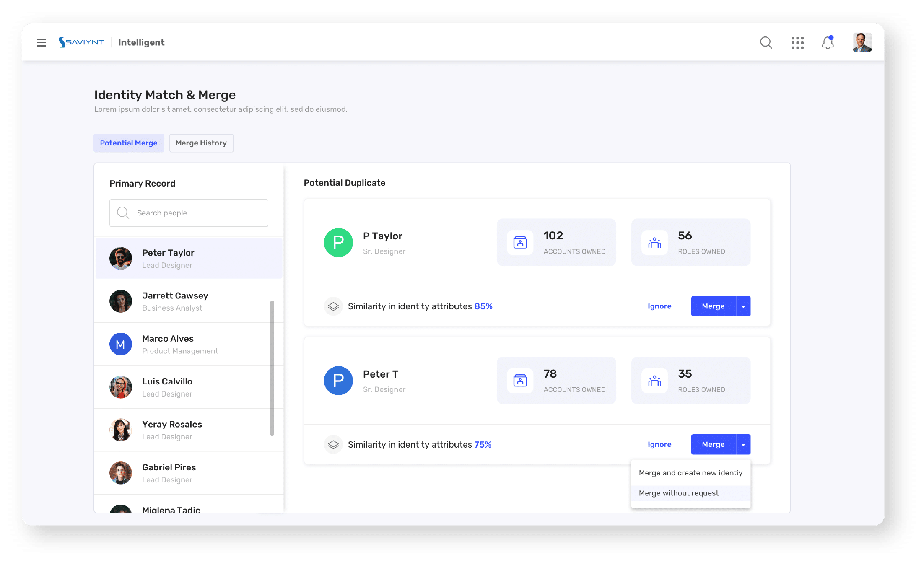Screen dimensions: 924x565
Task: Select Luis Calvillo from the list
Action: pos(189,387)
